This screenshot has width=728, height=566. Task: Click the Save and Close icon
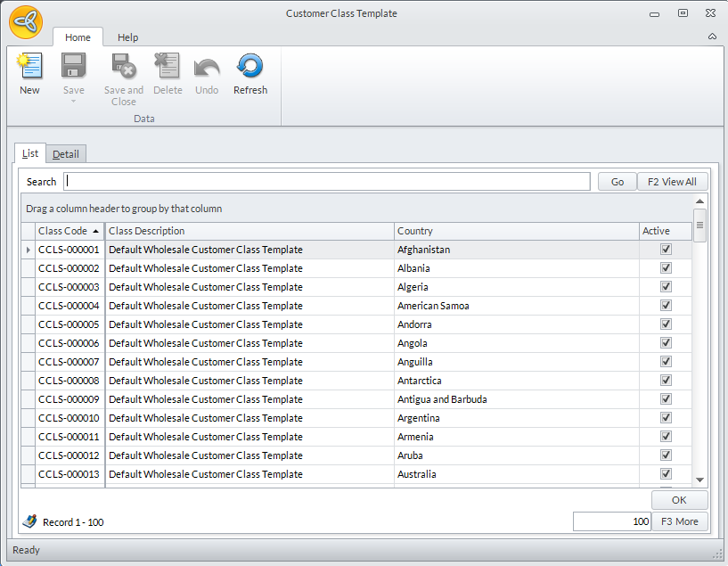coord(123,67)
